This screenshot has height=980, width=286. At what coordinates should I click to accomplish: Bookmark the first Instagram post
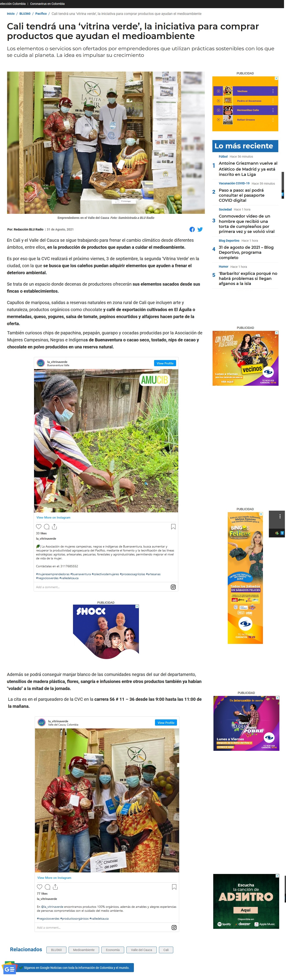[x=173, y=526]
